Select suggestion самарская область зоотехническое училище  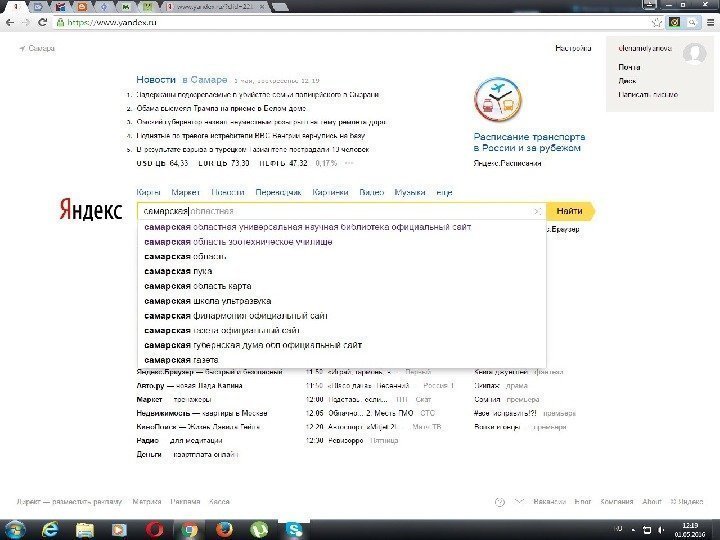[x=342, y=242]
